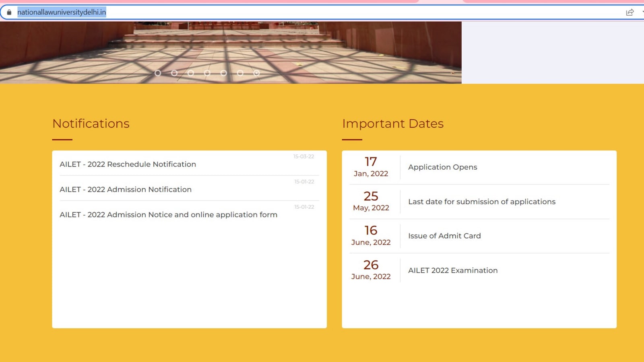644x362 pixels.
Task: Click the 'Application Opens' entry
Action: (x=443, y=167)
